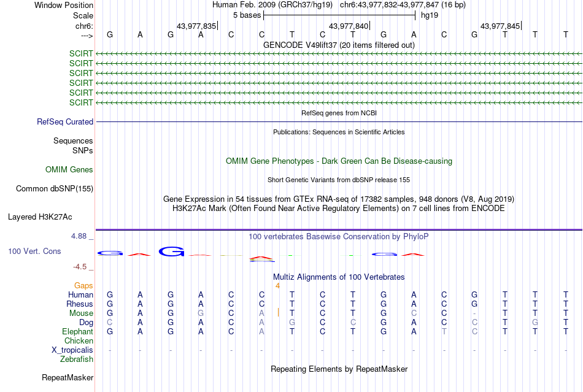This screenshot has height=392, width=583.
Task: Click the orange 4 gap count
Action: coord(277,286)
